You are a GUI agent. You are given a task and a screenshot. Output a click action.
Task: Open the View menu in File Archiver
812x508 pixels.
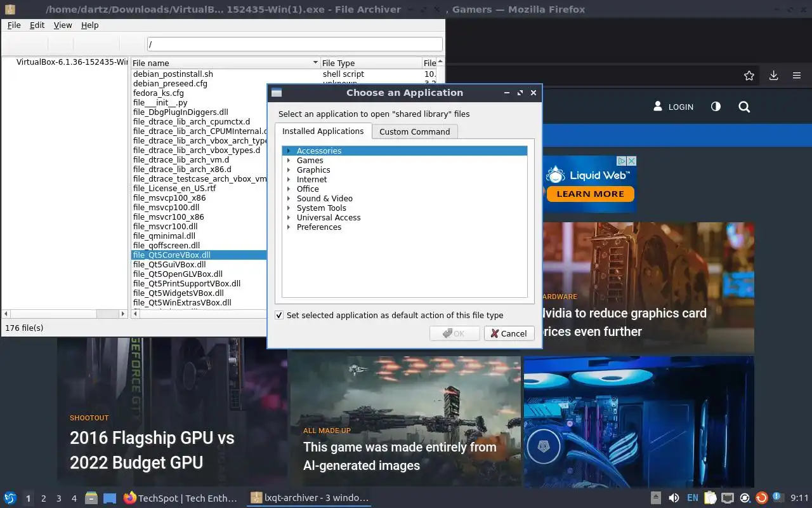coord(63,25)
